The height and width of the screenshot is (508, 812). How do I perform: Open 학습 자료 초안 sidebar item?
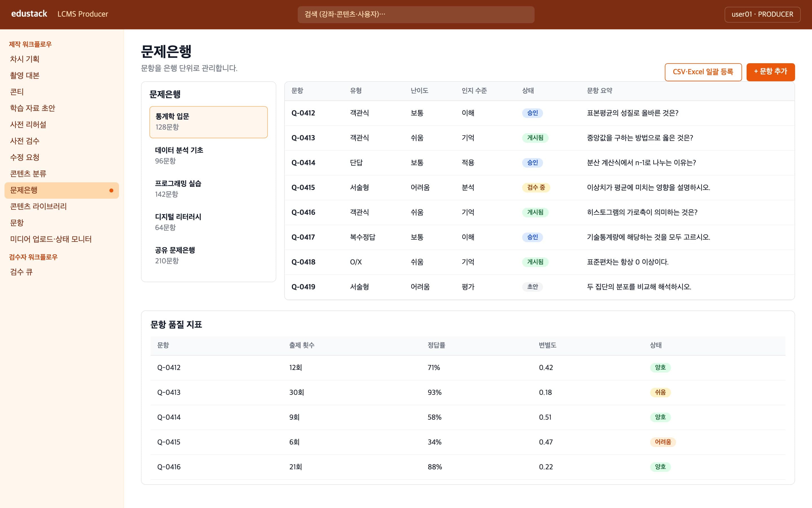(x=62, y=108)
